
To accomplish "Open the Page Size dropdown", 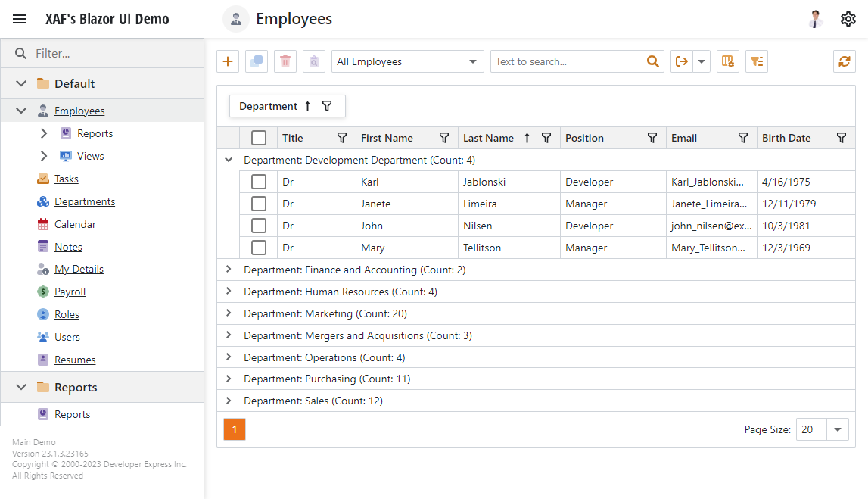I will 837,429.
